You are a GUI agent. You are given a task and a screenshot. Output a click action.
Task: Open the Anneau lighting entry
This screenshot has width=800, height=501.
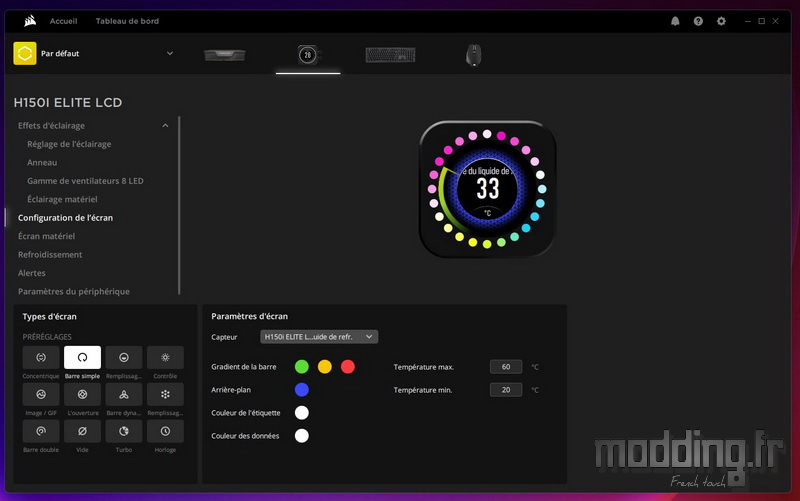click(x=42, y=162)
